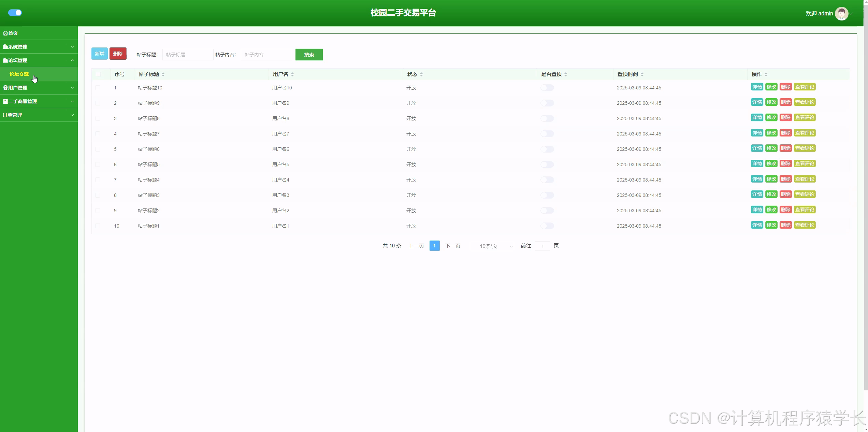This screenshot has width=868, height=432.
Task: Open 论坛交流 submenu item
Action: pyautogui.click(x=19, y=74)
